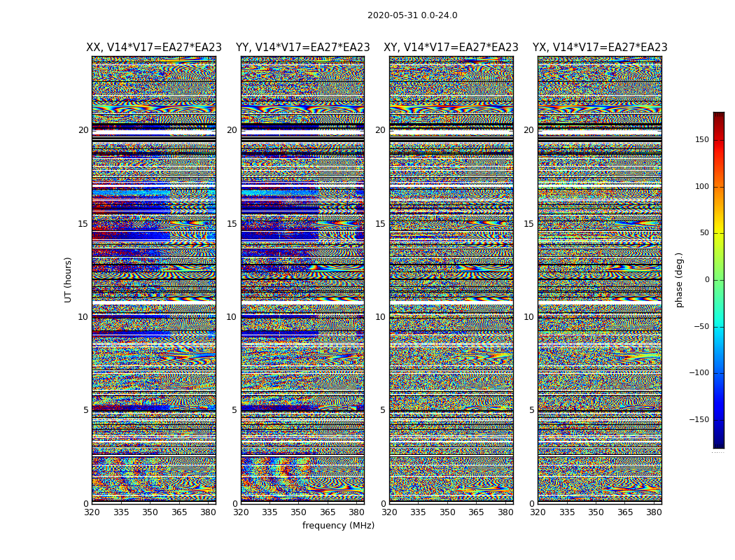Click the YX polarization phase plot

599,280
